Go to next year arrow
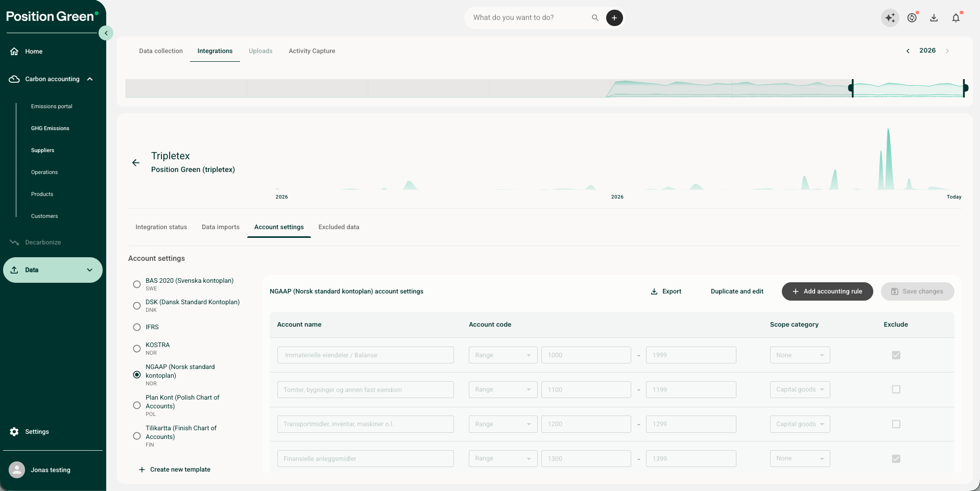 (x=947, y=51)
